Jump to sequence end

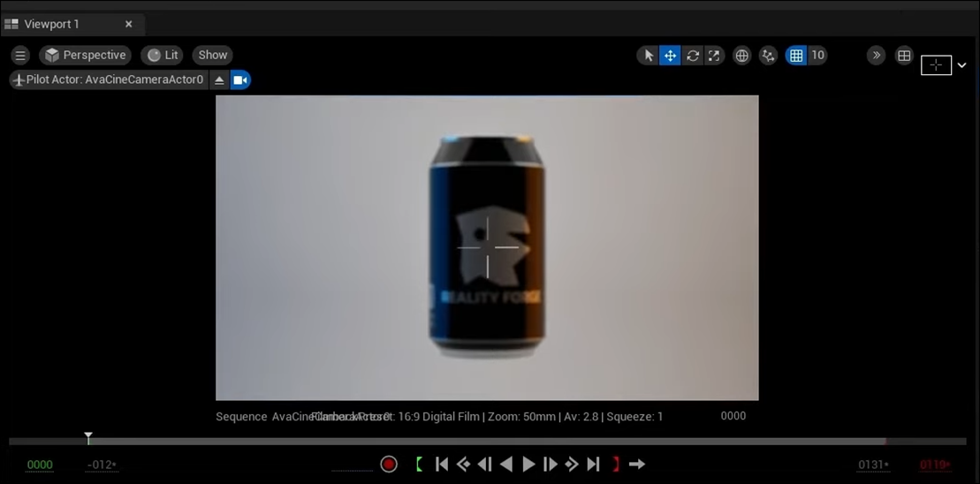pos(593,464)
